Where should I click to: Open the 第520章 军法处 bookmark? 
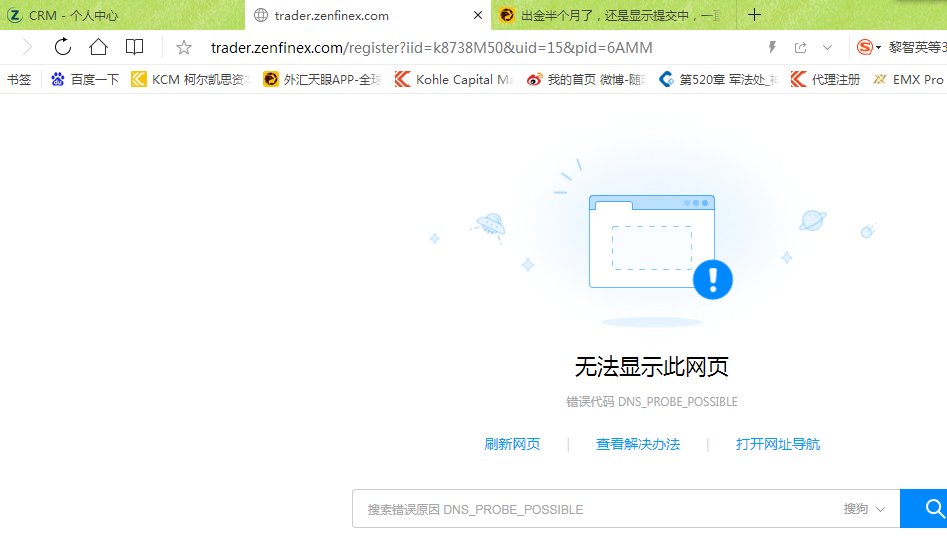tap(718, 79)
